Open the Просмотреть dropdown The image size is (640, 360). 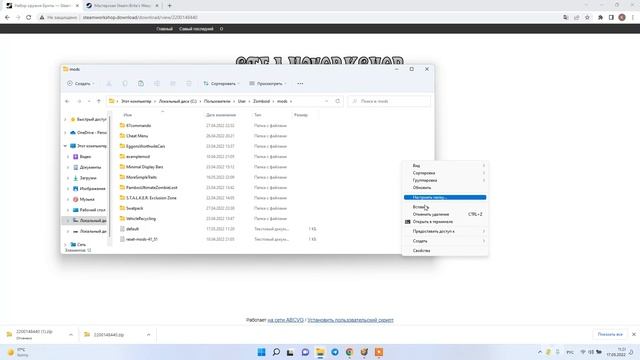pyautogui.click(x=268, y=84)
